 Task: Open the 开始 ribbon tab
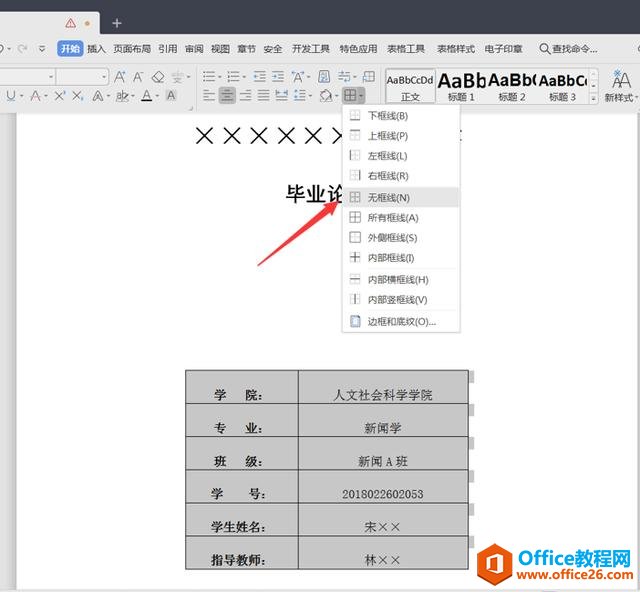tap(70, 49)
